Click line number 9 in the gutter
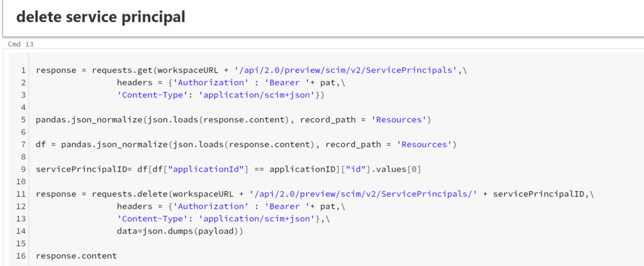The width and height of the screenshot is (644, 266). point(23,169)
